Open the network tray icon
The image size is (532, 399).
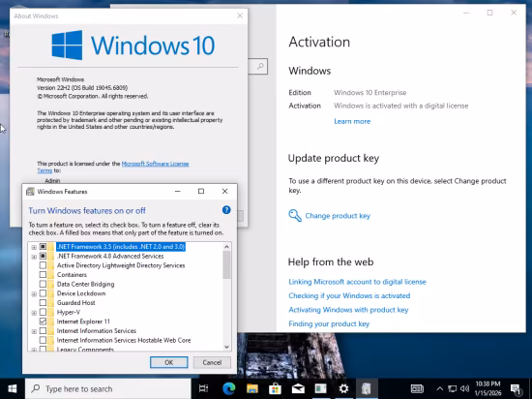(x=453, y=388)
